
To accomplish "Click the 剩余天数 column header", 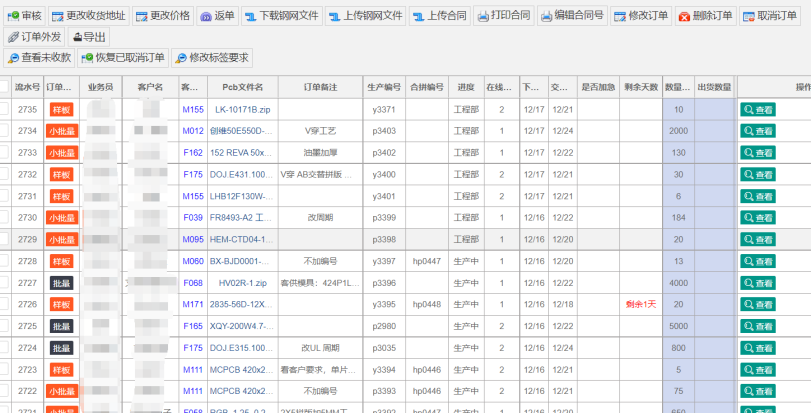I will (x=640, y=87).
